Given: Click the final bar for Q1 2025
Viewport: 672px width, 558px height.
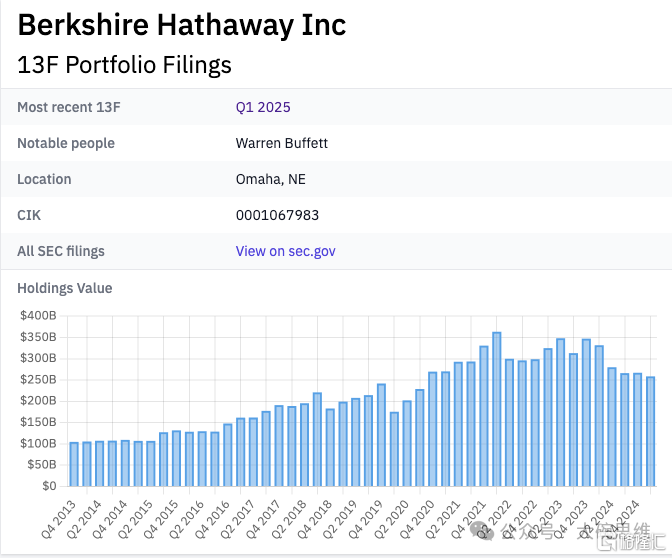Looking at the screenshot, I should click(x=651, y=432).
